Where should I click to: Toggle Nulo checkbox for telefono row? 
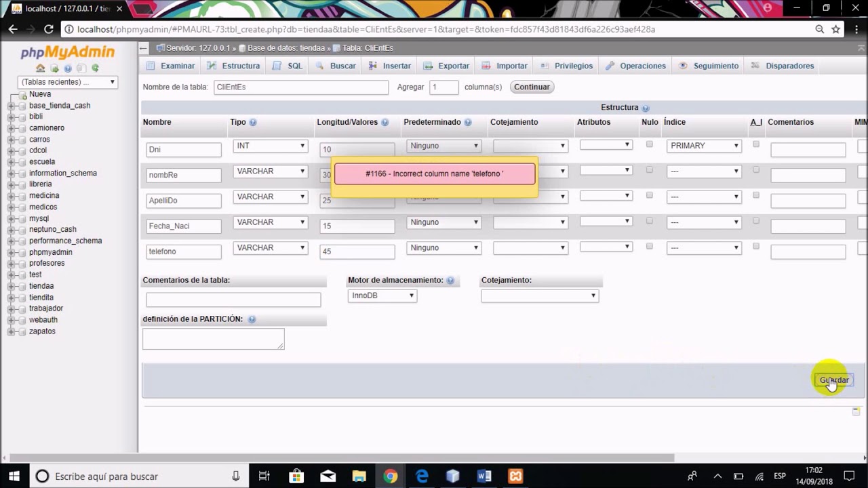(x=650, y=246)
